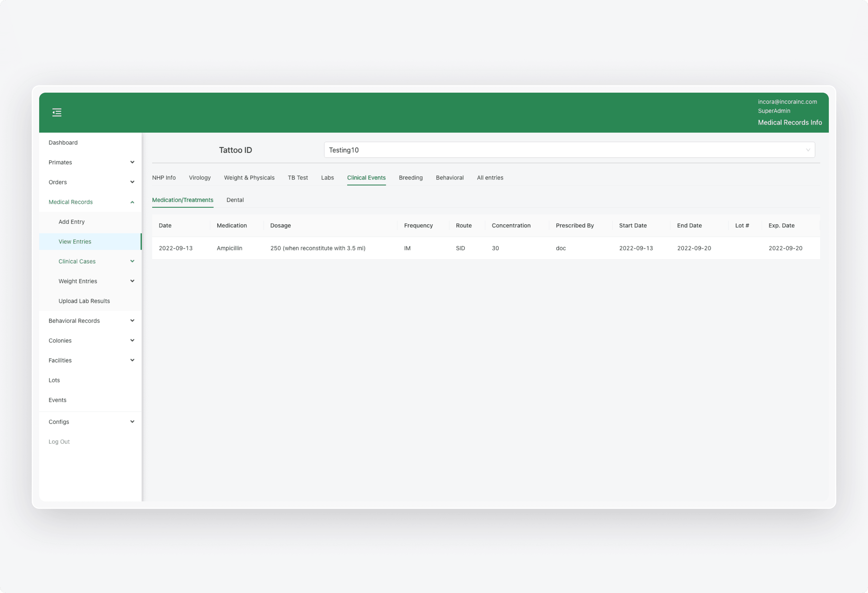Open Add Entry in sidebar
The height and width of the screenshot is (593, 868).
coord(71,222)
